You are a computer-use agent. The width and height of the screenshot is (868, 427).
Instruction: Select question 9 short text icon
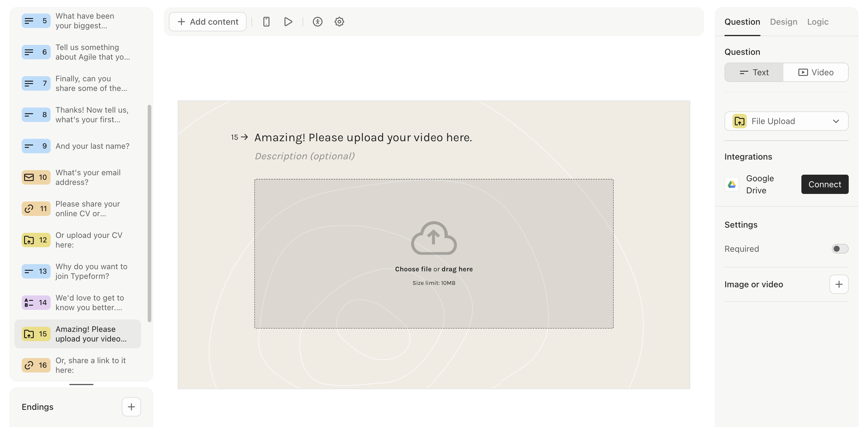click(x=29, y=146)
